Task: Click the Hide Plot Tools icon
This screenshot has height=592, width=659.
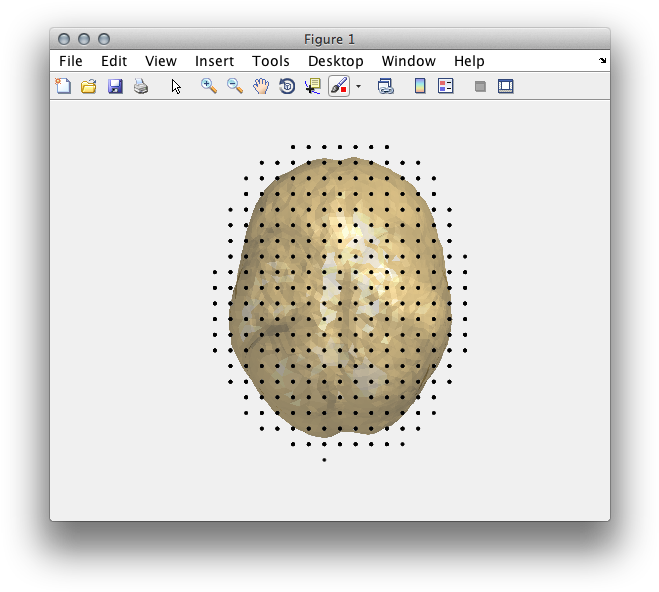Action: pyautogui.click(x=480, y=87)
